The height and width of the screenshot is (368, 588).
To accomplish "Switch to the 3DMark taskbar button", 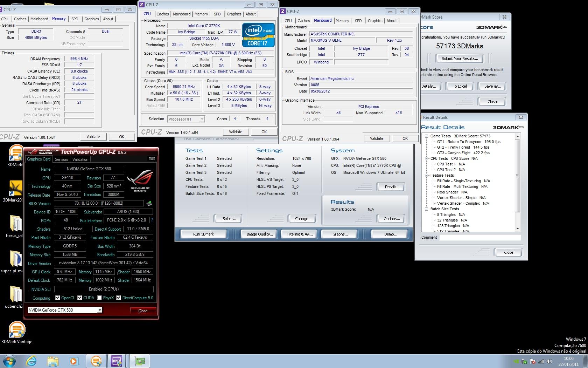I will [x=96, y=361].
